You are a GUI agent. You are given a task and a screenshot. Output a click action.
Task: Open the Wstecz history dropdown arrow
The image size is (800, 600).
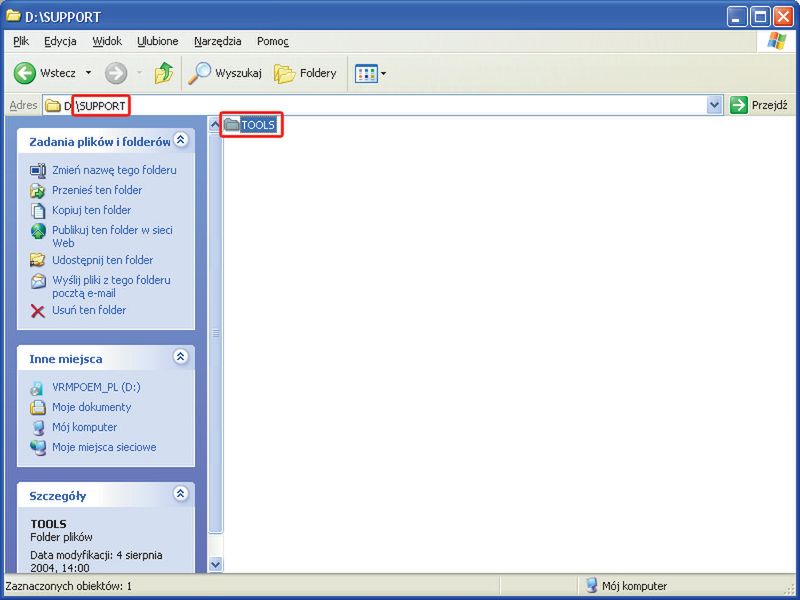(88, 73)
